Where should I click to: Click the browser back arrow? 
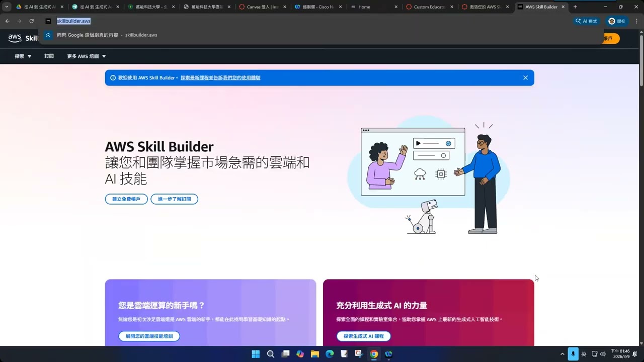coord(7,21)
